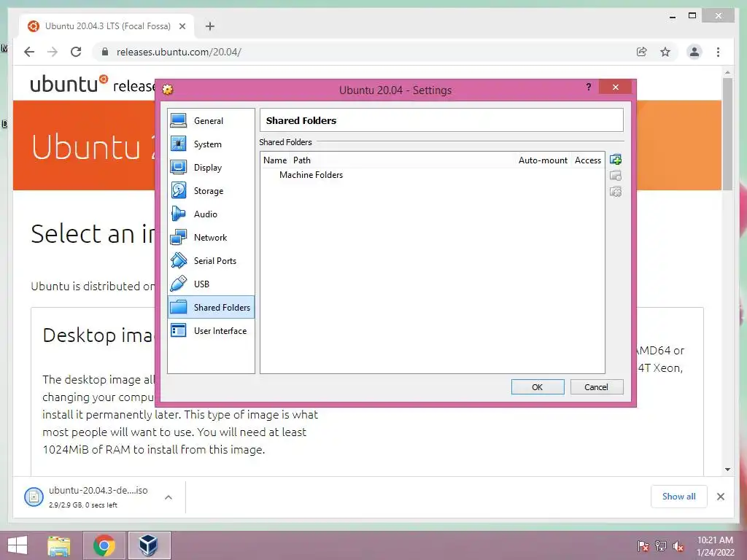Click the grayed edit shared folder icon
The height and width of the screenshot is (560, 747).
(616, 176)
